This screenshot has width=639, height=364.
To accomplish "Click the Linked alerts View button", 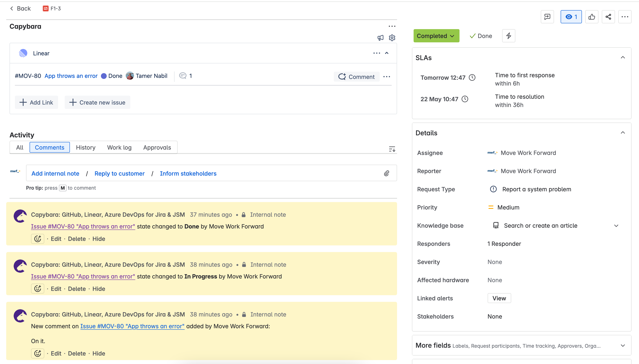I will tap(499, 298).
